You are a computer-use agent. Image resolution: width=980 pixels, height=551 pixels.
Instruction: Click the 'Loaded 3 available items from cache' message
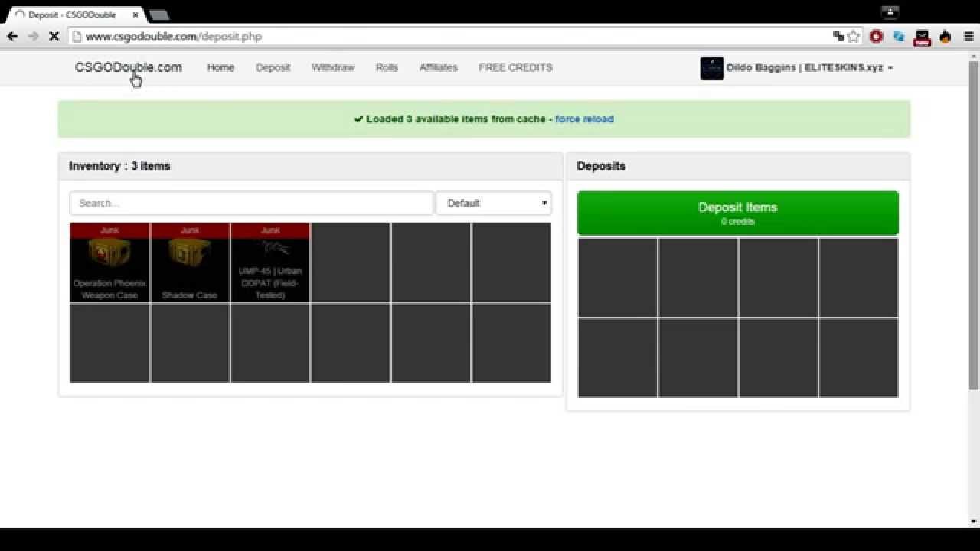456,119
